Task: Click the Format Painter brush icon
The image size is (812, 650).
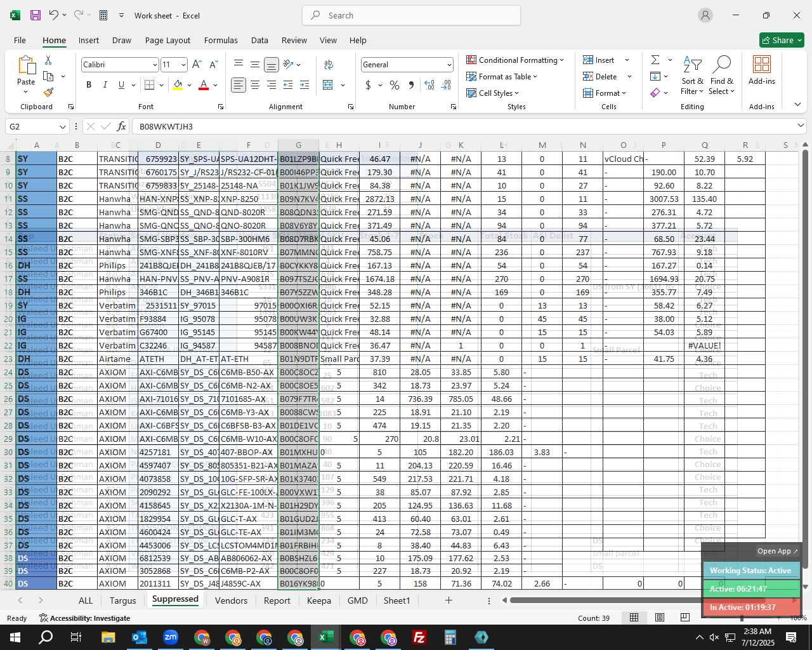Action: (x=48, y=92)
